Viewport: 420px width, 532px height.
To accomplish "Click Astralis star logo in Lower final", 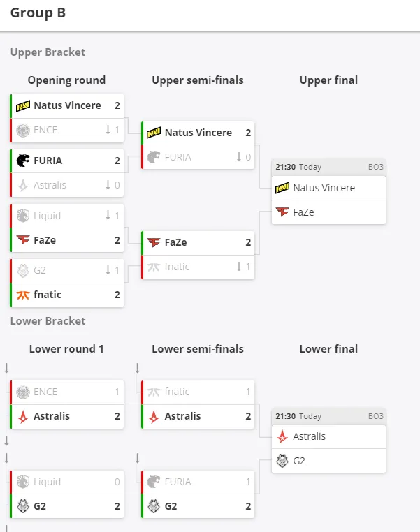I will coord(282,436).
